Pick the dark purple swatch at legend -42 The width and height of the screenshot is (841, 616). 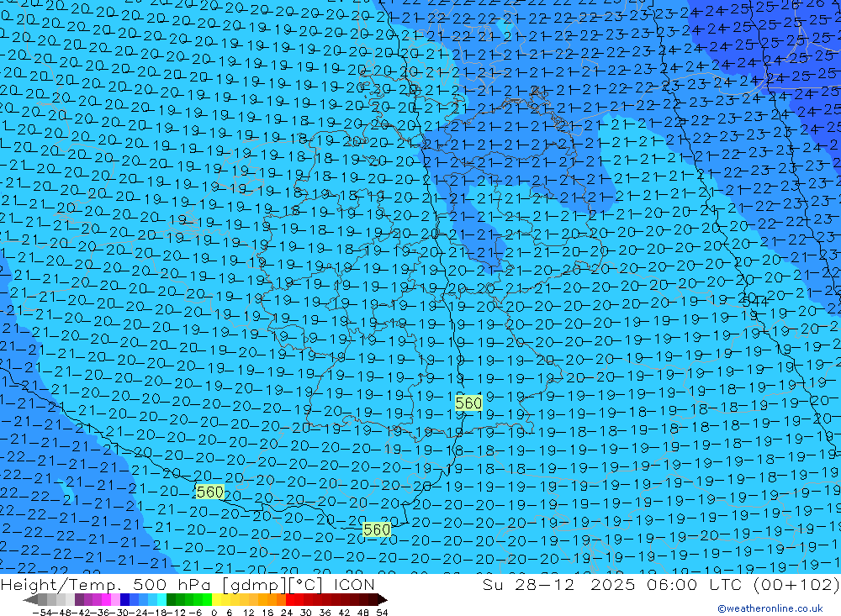[79, 599]
